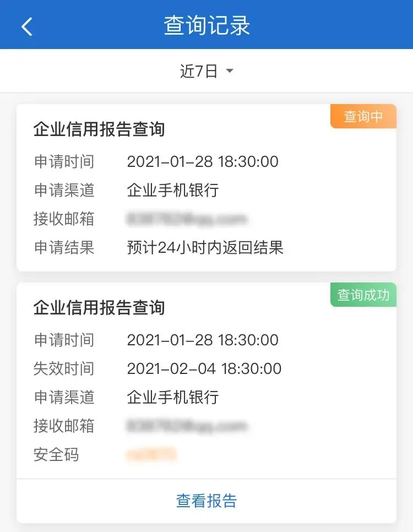Tap the 安全码 label

pos(56,455)
